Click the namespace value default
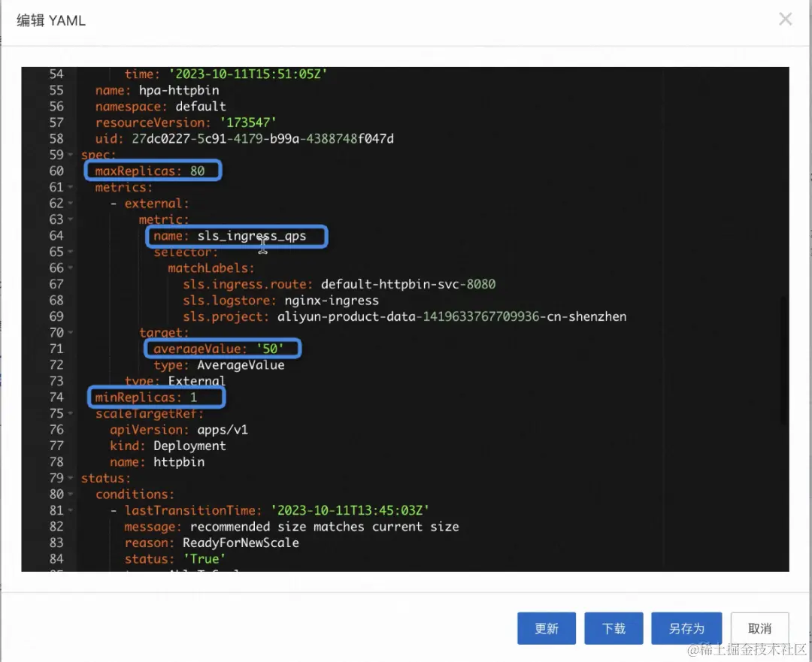 click(x=201, y=106)
